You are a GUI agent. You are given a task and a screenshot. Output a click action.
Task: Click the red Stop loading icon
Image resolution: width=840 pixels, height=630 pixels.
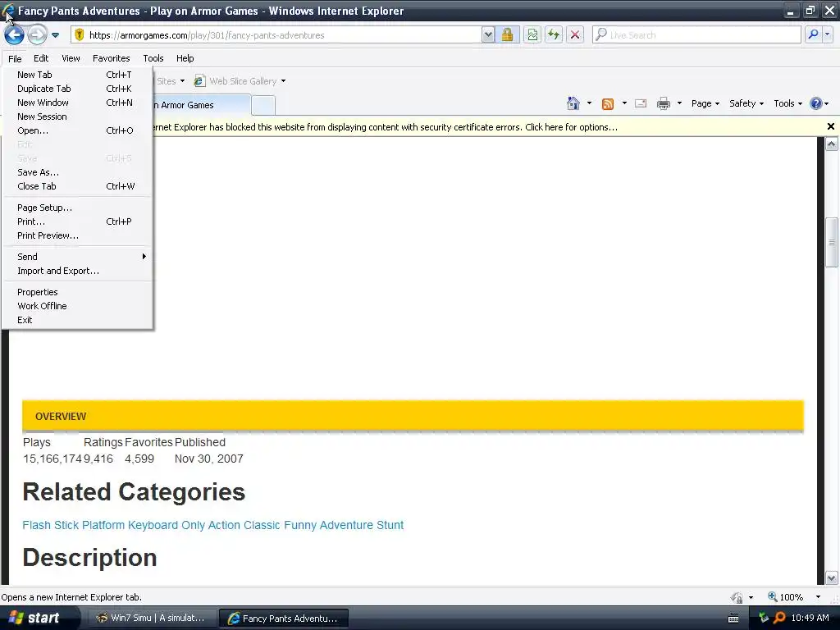[x=575, y=35]
